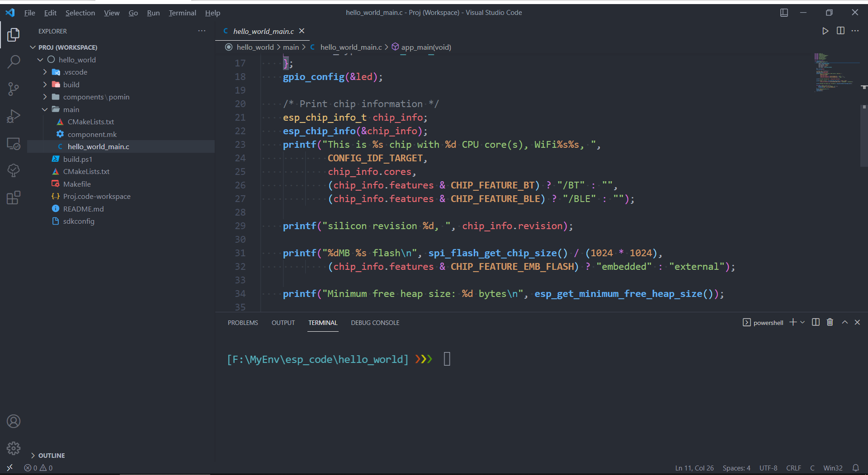Open the terminal launch profile dropdown
The width and height of the screenshot is (868, 475).
coord(802,322)
